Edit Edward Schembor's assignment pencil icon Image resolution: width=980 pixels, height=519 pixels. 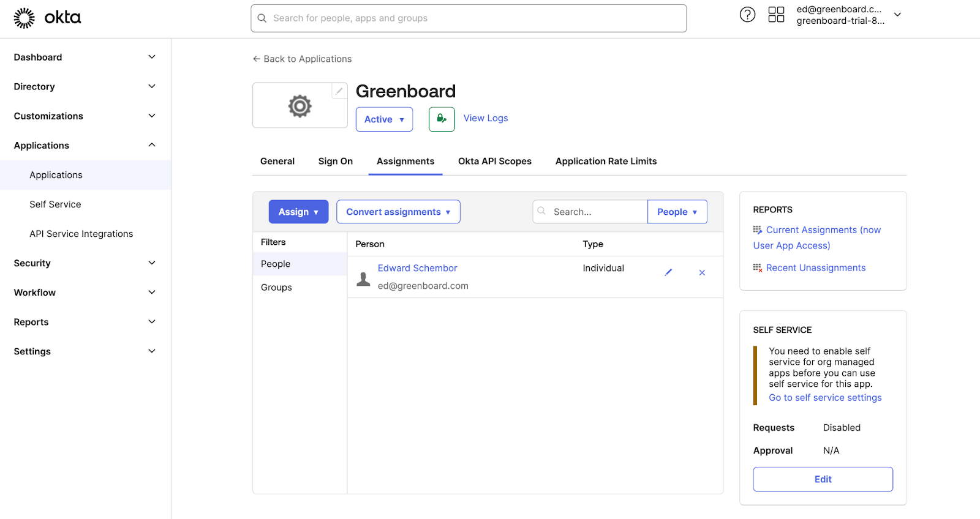[668, 272]
